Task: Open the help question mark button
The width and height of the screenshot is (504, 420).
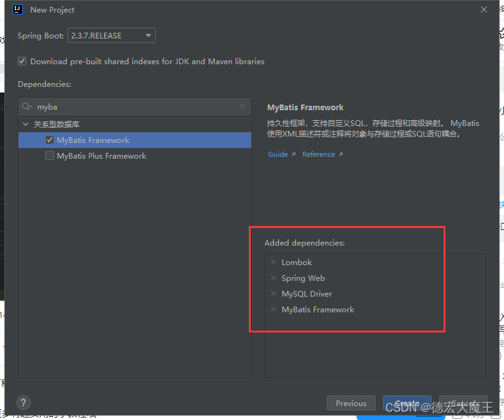Action: coord(23,402)
